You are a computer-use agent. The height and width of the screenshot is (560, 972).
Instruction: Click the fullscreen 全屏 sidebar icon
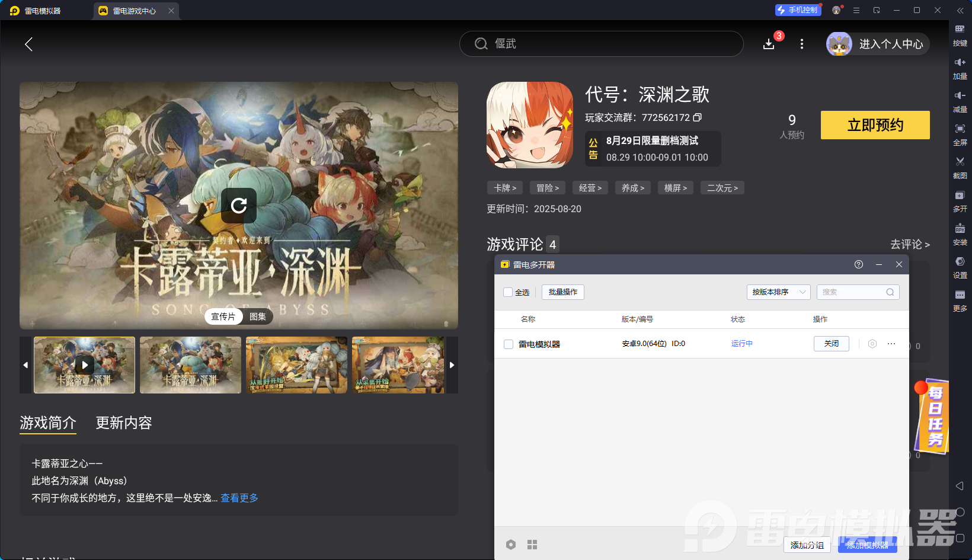(x=960, y=129)
